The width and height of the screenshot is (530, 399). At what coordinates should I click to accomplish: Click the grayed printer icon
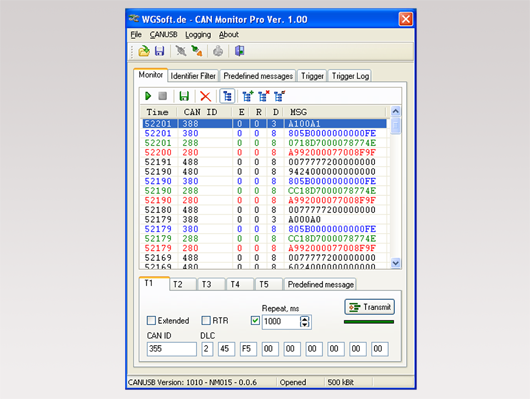218,51
